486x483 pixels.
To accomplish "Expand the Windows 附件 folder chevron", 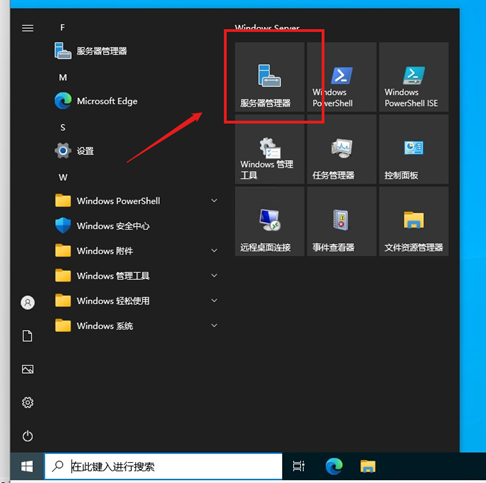I will pos(214,251).
